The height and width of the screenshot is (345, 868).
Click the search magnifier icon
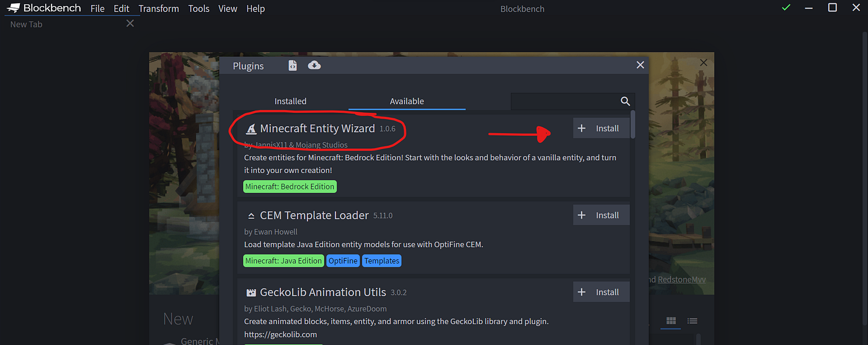coord(625,101)
